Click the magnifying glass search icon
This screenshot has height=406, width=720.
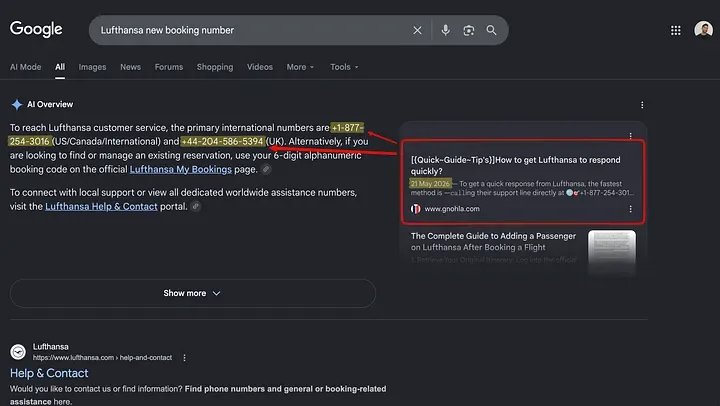pyautogui.click(x=491, y=30)
